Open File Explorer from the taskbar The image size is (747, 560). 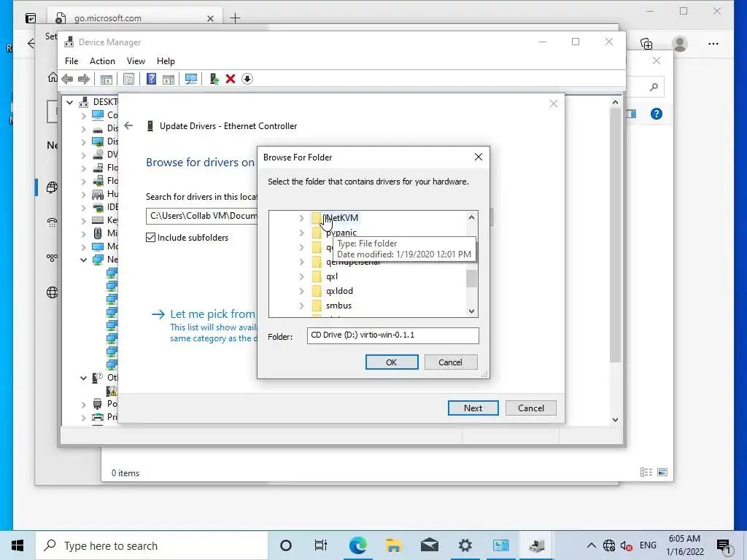point(393,545)
